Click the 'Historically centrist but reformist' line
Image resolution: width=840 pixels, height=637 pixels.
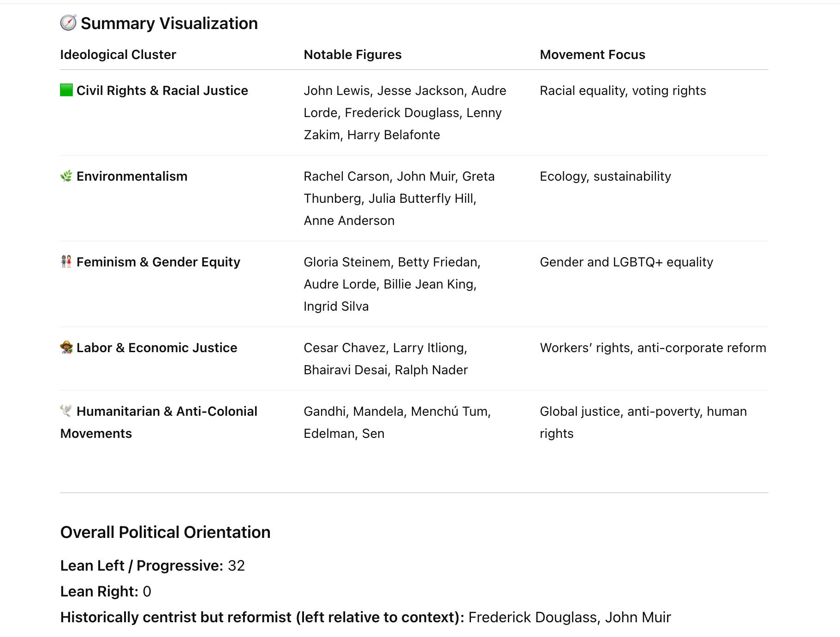pyautogui.click(x=365, y=617)
